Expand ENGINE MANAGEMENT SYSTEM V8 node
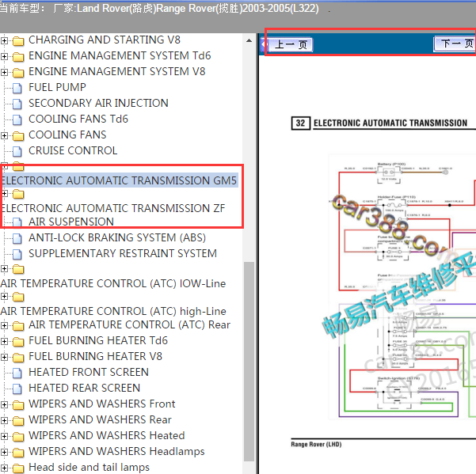The image size is (476, 474). coord(4,72)
